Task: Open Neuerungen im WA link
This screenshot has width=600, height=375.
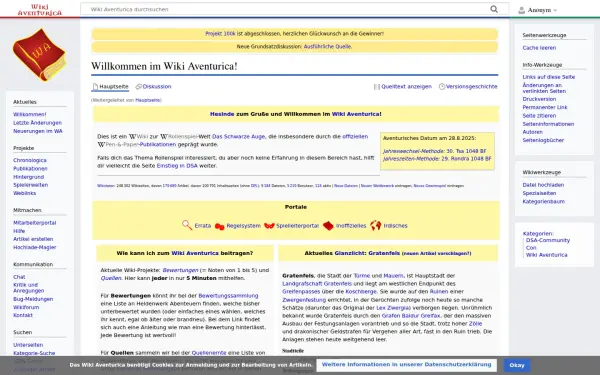Action: point(38,131)
